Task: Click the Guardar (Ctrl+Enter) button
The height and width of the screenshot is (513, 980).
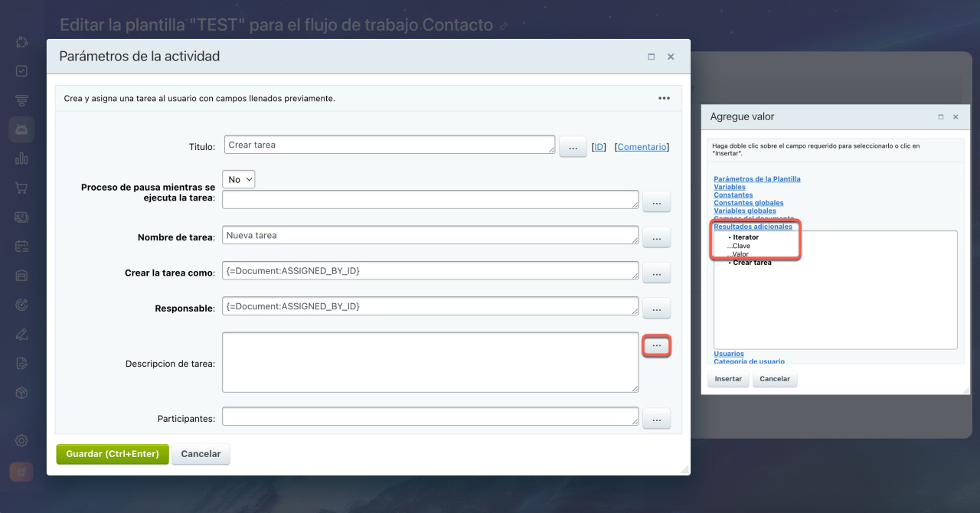Action: (x=112, y=454)
